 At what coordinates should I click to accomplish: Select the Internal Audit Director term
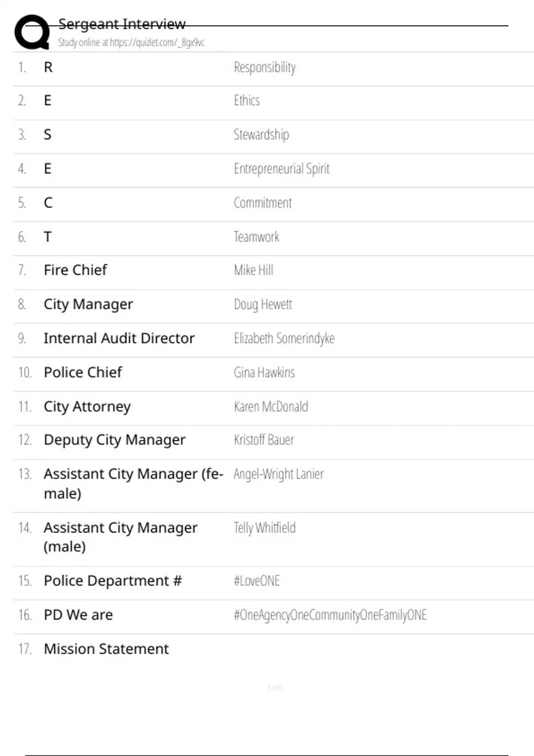119,338
